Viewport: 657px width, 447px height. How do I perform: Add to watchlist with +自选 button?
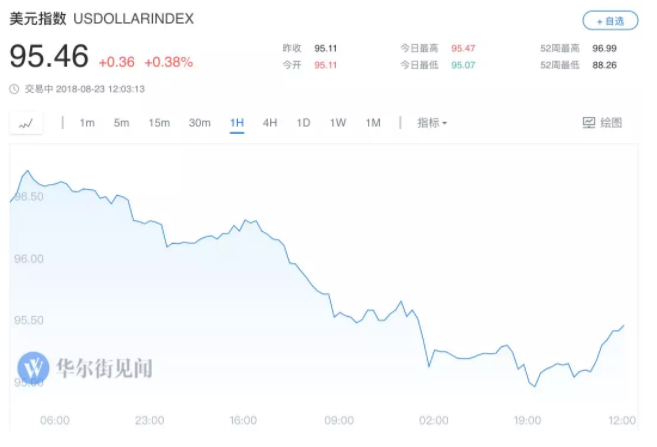click(610, 21)
